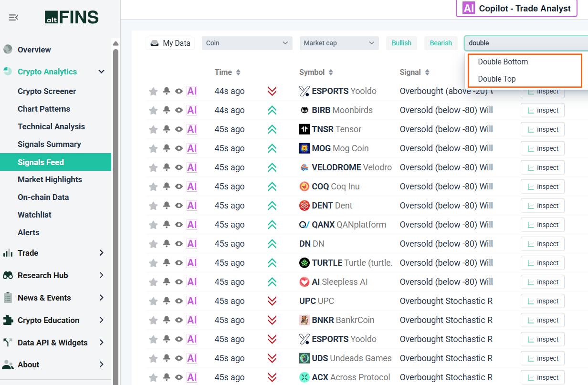Toggle the Bearish filter
Screen dimensions: 588x385
[441, 43]
